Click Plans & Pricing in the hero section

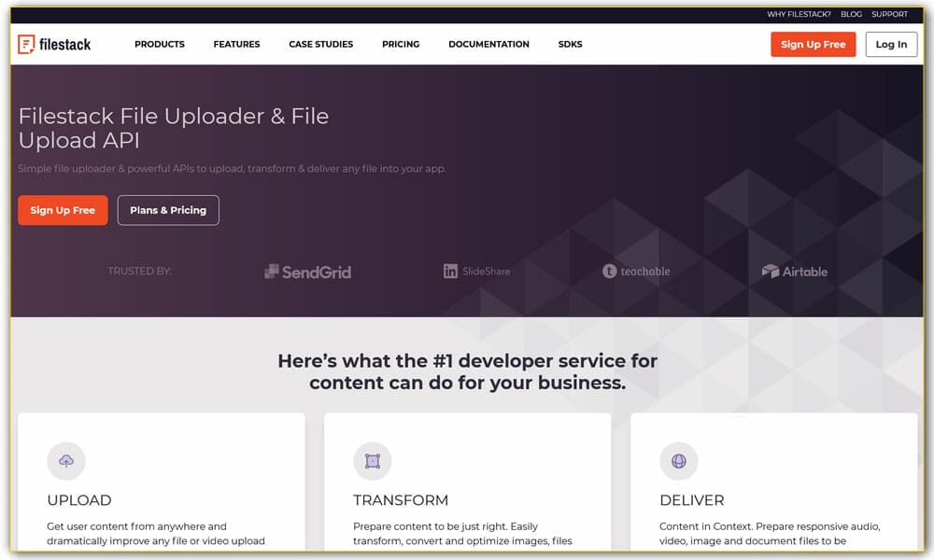click(168, 210)
